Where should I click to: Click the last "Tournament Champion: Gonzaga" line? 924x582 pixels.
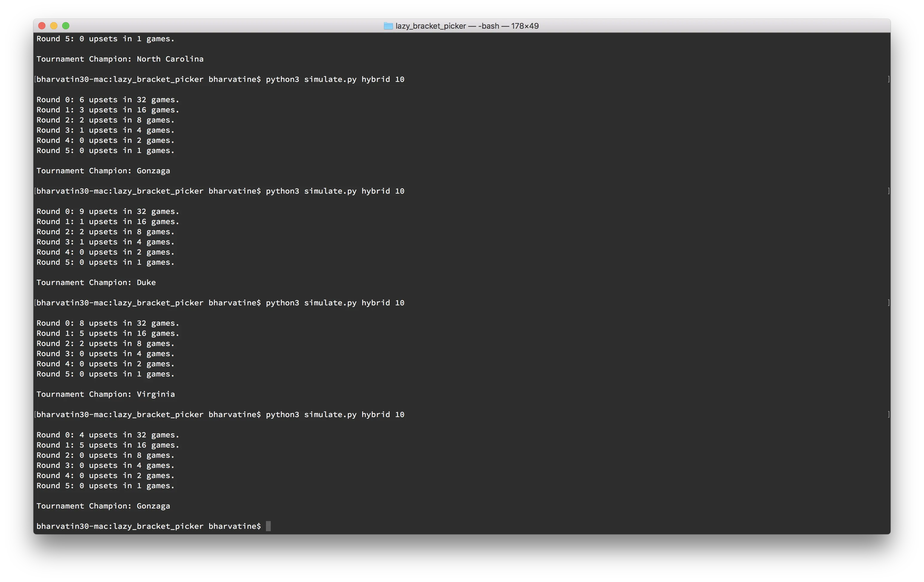pos(103,506)
